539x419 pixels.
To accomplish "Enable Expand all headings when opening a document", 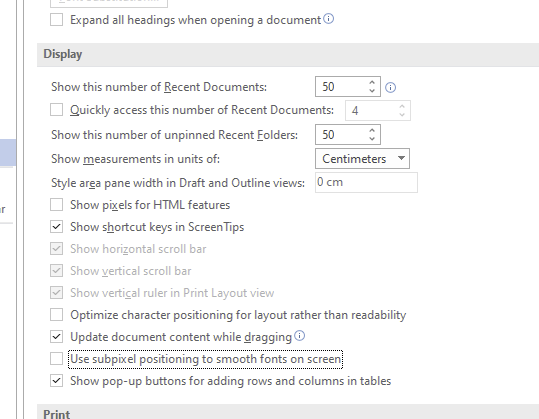I will [56, 20].
